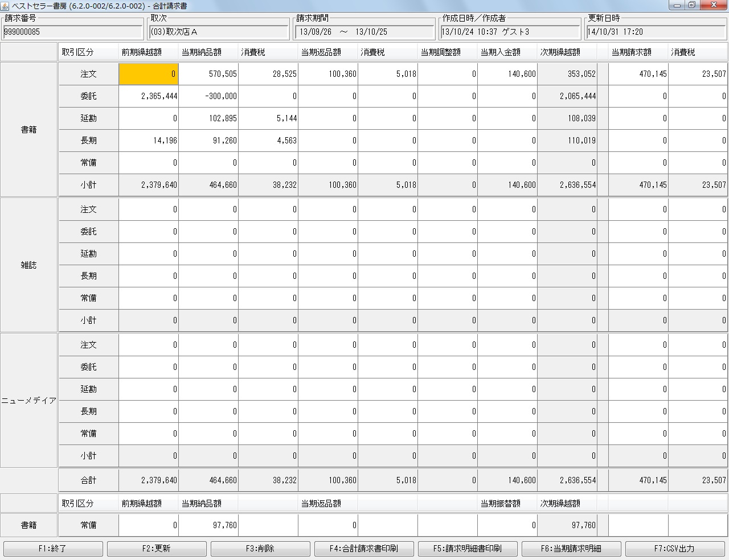Click the ニューメディア category row header
Image resolution: width=729 pixels, height=560 pixels.
tap(28, 400)
